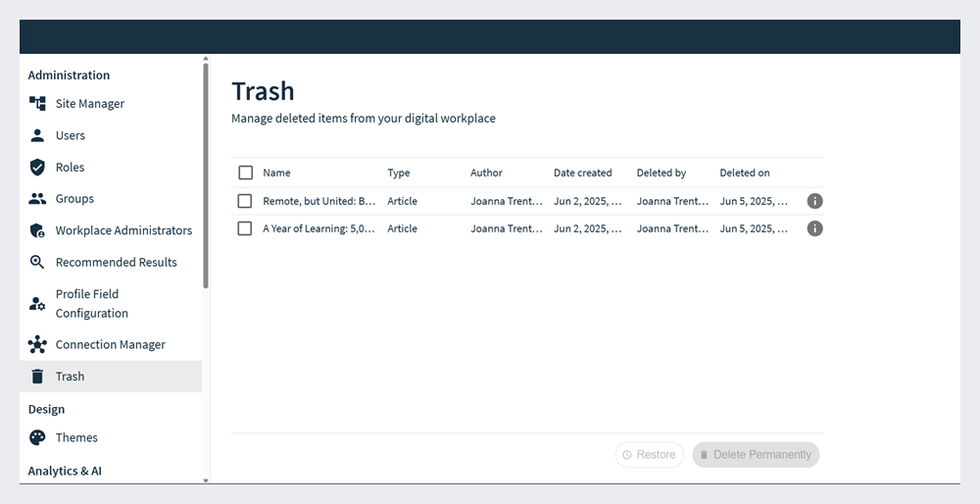Sort by Type column header
Viewport: 980px width, 504px height.
pyautogui.click(x=399, y=173)
